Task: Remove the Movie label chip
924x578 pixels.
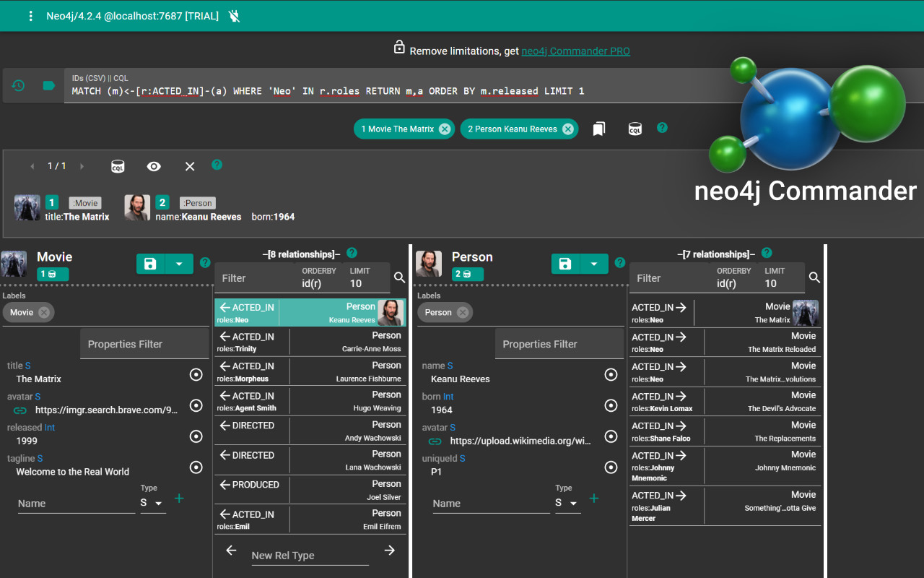Action: point(44,312)
